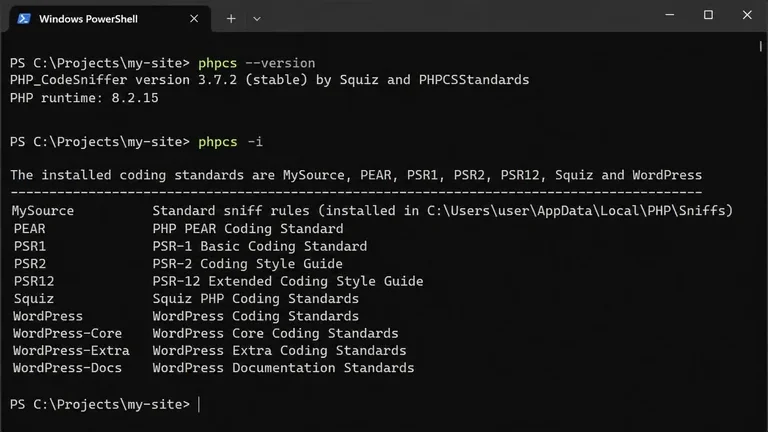The image size is (768, 432).
Task: Click 'PHP PEAR Coding Standard' description
Action: coord(248,229)
